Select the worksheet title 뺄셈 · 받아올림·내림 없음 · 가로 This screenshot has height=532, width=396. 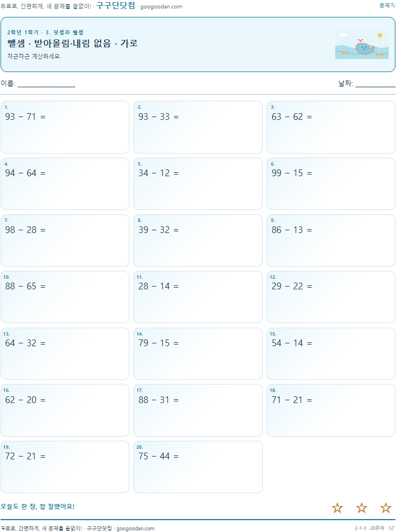pyautogui.click(x=73, y=43)
